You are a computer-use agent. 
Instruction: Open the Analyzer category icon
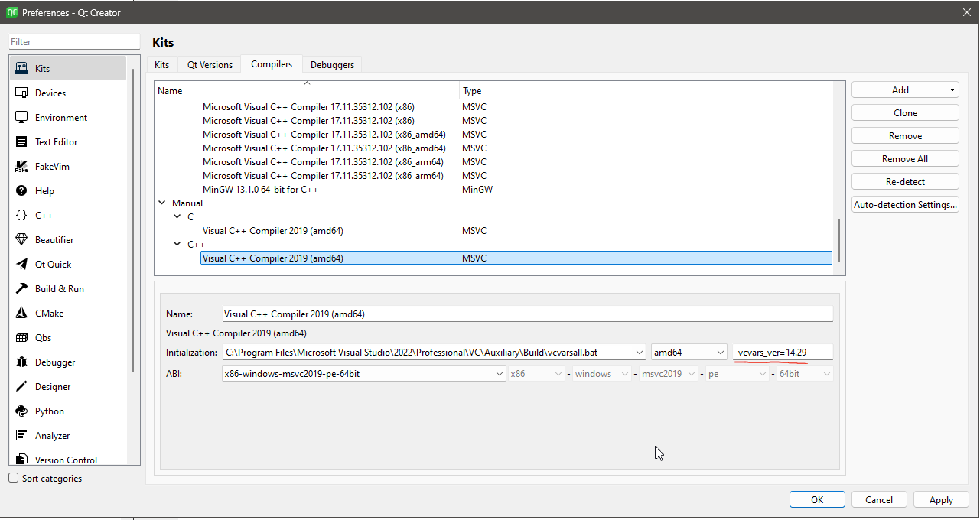tap(21, 435)
